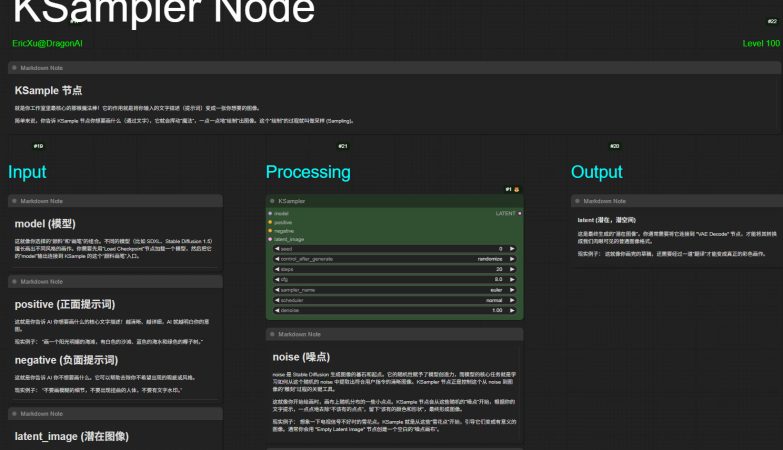783x450 pixels.
Task: Collapse the model (模型) Markdown Note
Action: tap(14, 200)
